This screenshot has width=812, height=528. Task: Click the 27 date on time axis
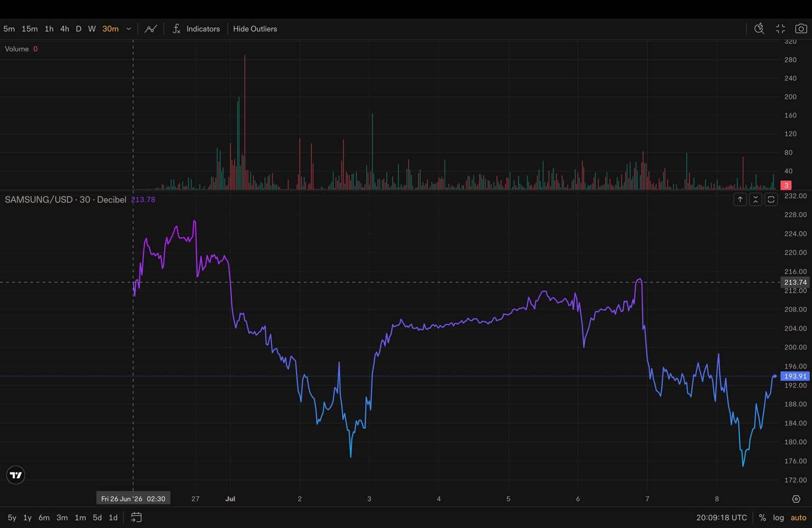[196, 499]
